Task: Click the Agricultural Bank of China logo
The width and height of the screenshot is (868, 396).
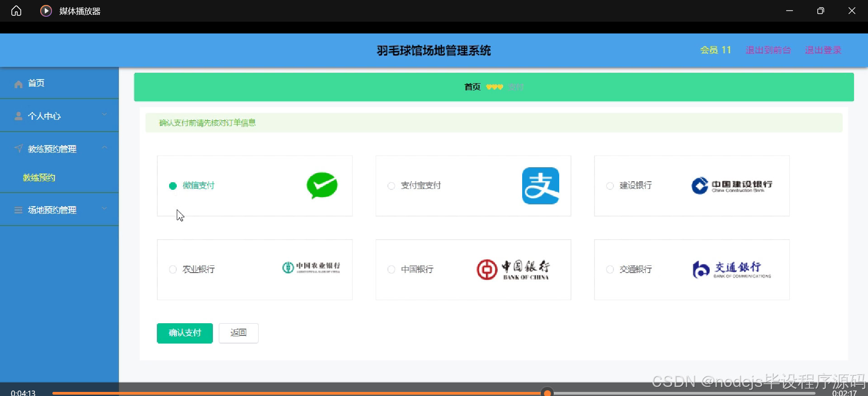Action: (x=311, y=267)
